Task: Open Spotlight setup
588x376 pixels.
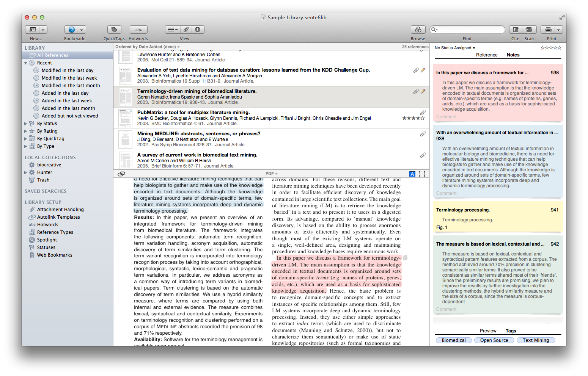Action: coord(68,240)
